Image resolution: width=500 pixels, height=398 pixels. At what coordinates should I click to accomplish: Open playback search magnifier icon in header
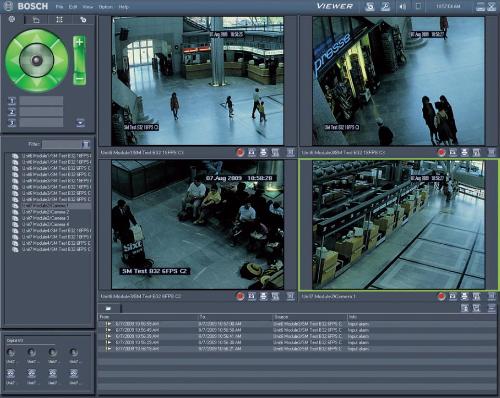pos(385,6)
